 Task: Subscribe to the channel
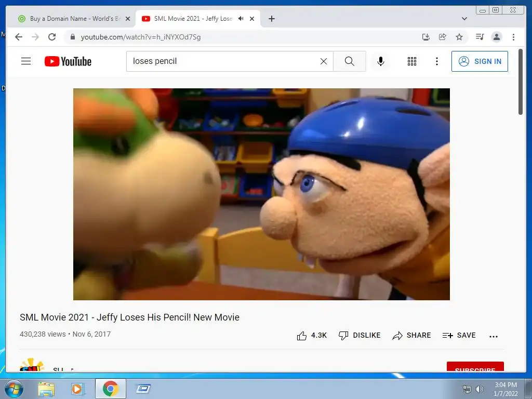(x=475, y=367)
